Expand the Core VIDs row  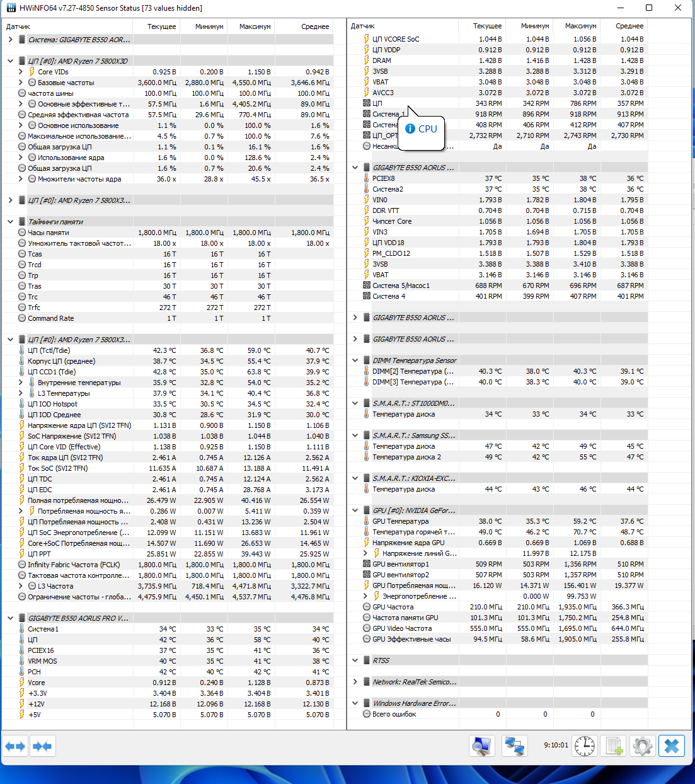(x=20, y=72)
